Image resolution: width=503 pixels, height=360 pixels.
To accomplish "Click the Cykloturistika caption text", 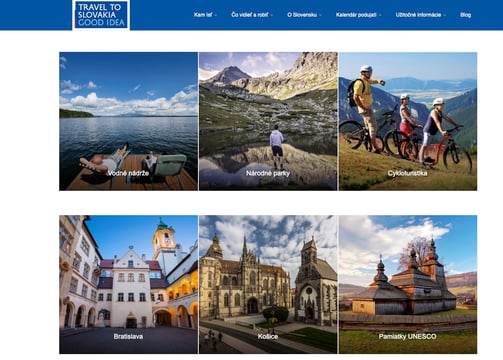I will 407,173.
